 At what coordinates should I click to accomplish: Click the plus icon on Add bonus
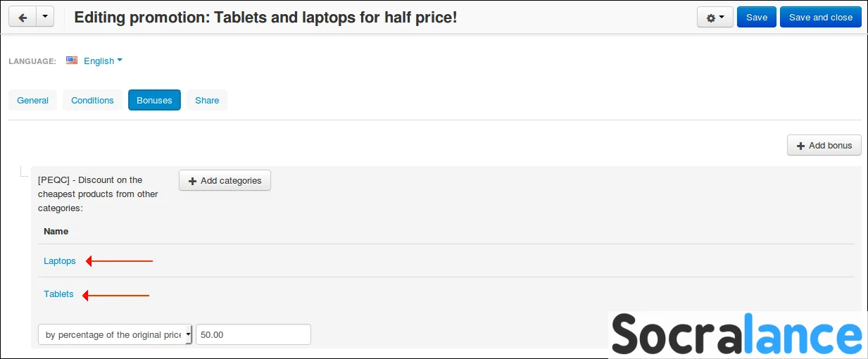tap(800, 146)
